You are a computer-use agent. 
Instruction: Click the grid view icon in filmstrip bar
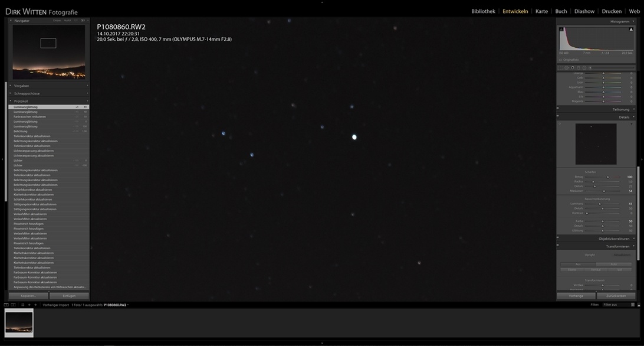[22, 305]
